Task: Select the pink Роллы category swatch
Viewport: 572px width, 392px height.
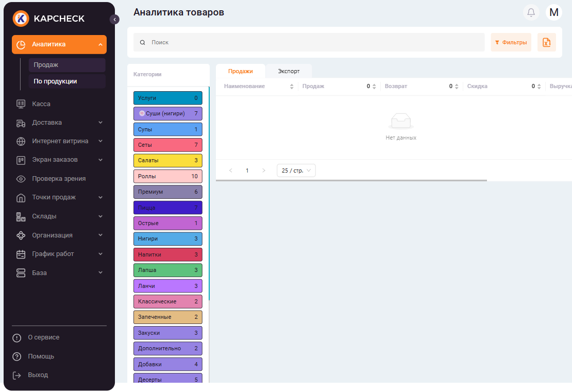Action: [167, 176]
